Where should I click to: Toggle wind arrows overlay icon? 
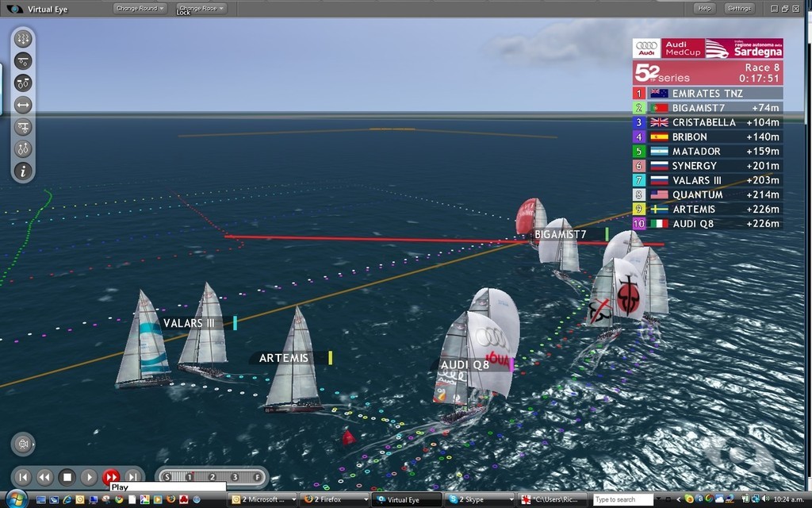23,39
